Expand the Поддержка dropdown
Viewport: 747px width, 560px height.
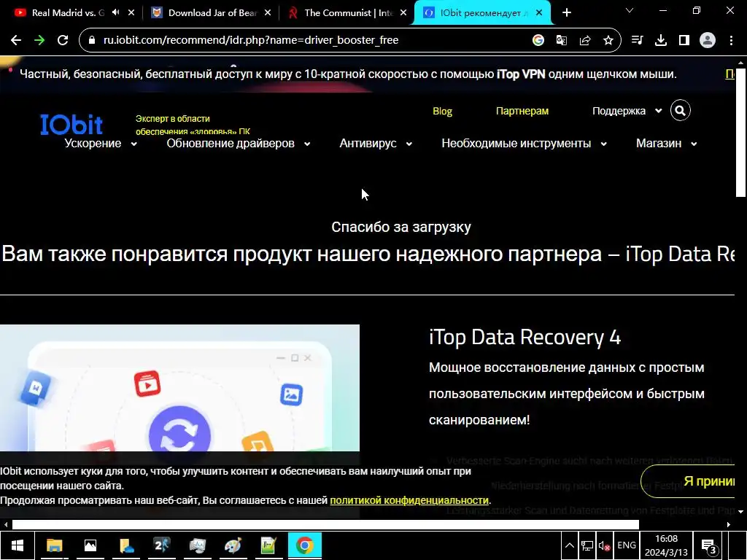(x=627, y=111)
